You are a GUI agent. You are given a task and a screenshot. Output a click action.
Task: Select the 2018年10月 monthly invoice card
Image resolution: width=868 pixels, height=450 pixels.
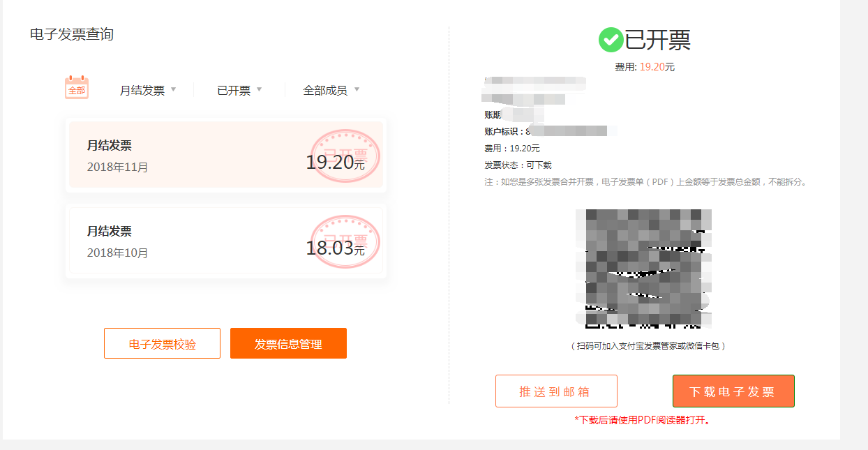pos(226,241)
